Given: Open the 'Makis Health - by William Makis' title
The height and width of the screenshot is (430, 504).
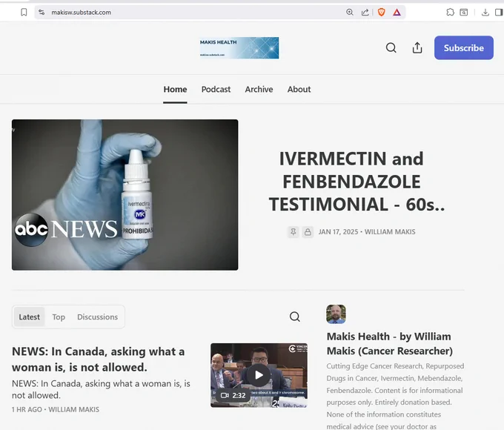Looking at the screenshot, I should [x=390, y=343].
